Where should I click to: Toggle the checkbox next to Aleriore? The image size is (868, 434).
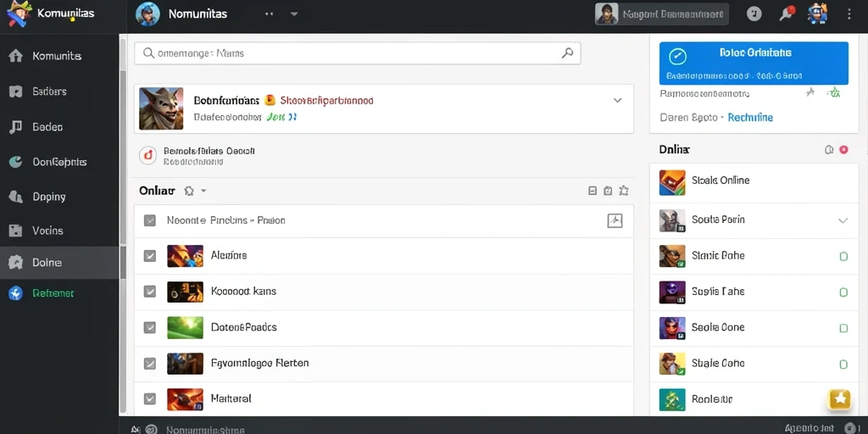point(149,255)
